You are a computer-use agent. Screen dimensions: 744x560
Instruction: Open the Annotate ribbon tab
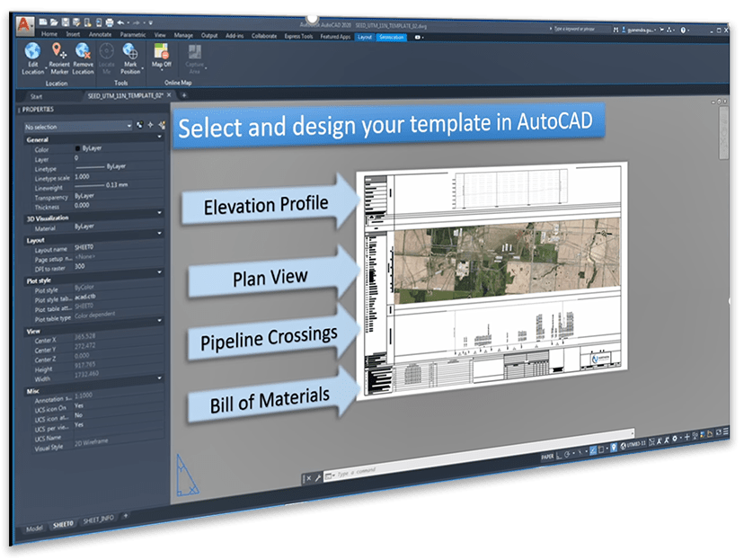[100, 34]
